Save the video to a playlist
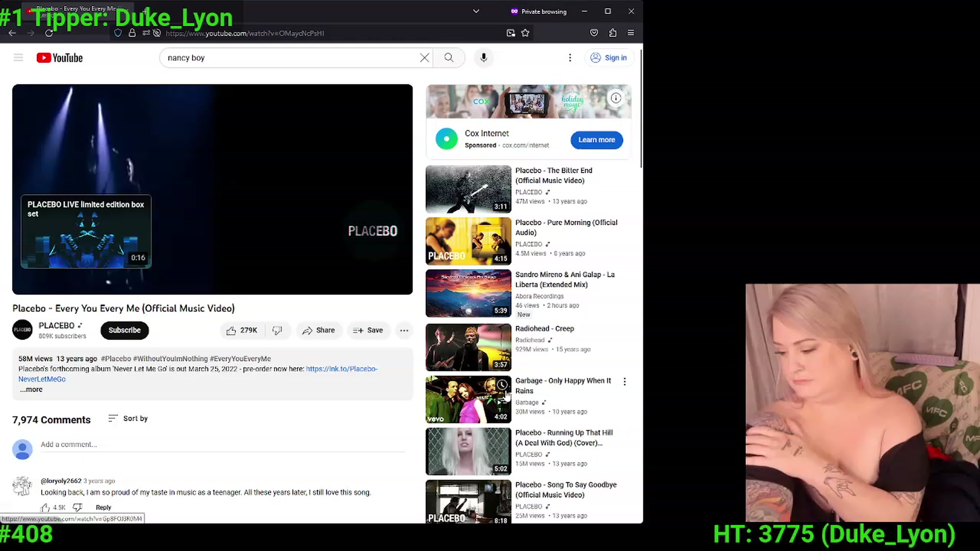980x551 pixels. click(368, 331)
